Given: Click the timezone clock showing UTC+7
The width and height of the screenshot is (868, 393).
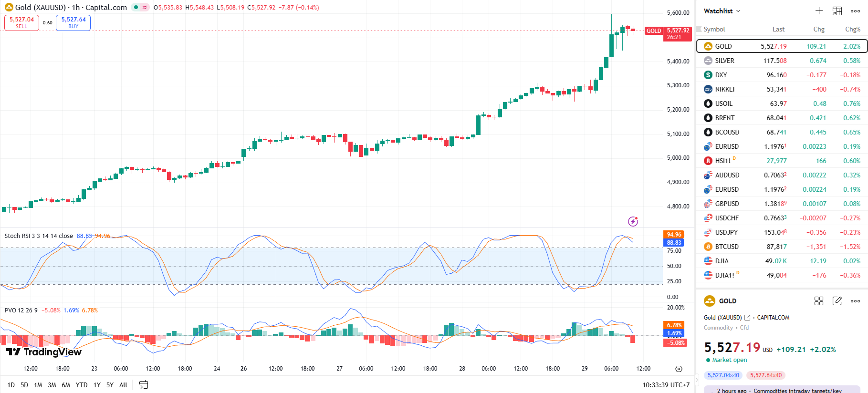Looking at the screenshot, I should (666, 385).
